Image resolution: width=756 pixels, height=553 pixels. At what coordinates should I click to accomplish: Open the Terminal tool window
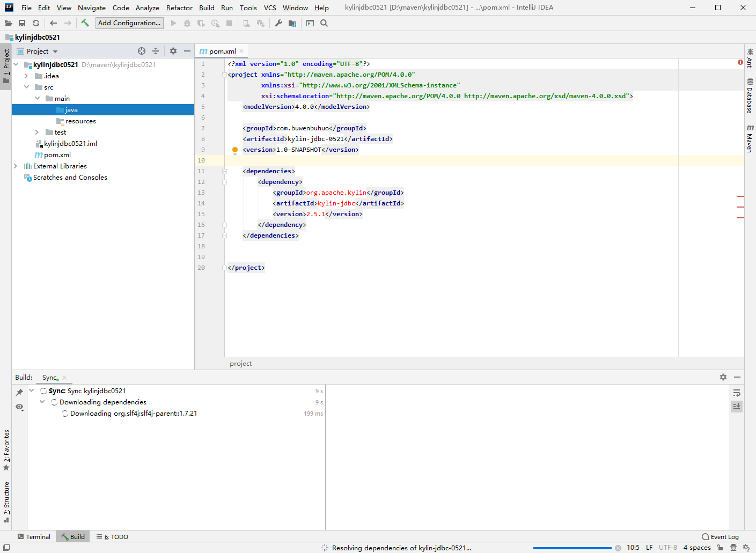pyautogui.click(x=34, y=536)
